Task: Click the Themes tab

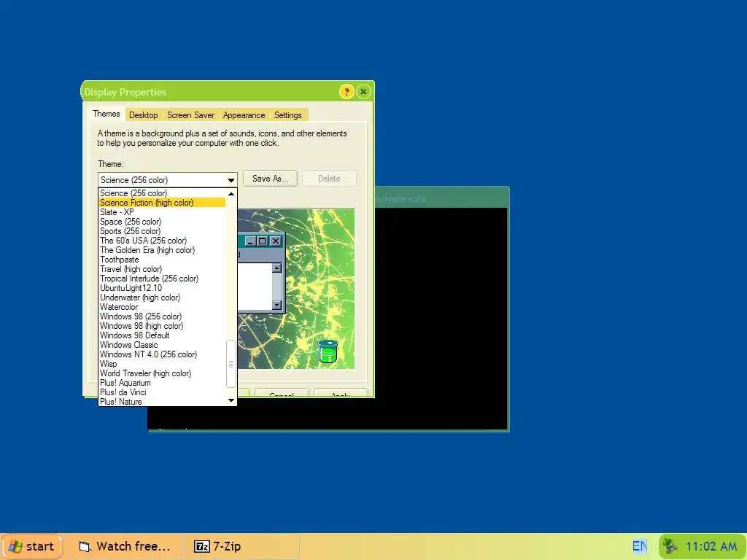Action: (x=107, y=114)
